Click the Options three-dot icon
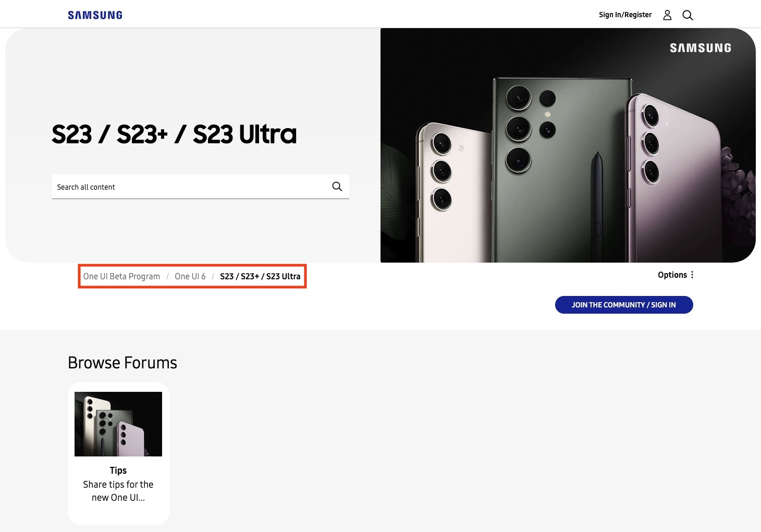The width and height of the screenshot is (761, 532). click(692, 275)
